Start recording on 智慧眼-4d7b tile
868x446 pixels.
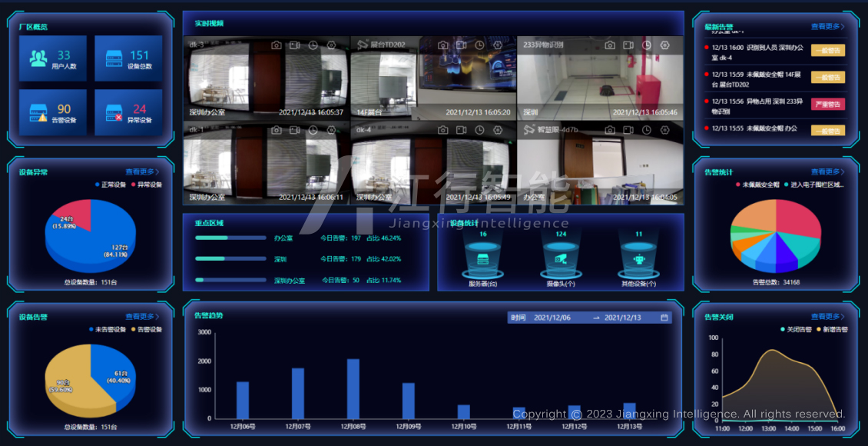pos(628,130)
